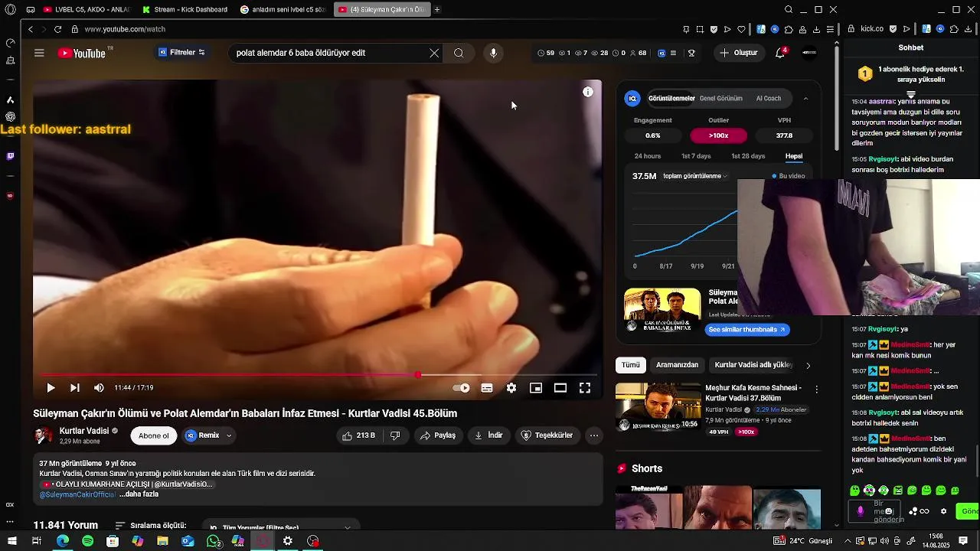
Task: Expand description with ...daha fazla
Action: coord(139,494)
